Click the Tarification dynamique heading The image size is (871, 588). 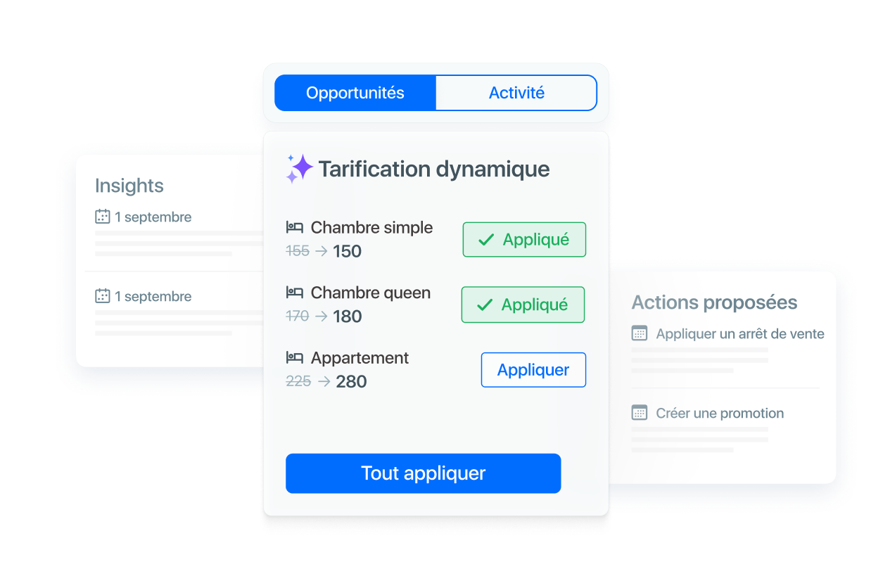[433, 170]
